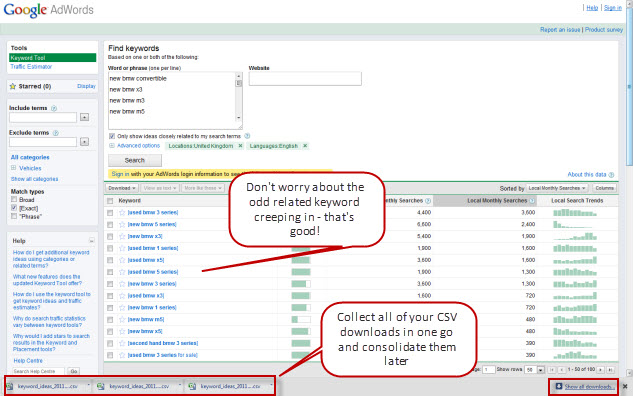This screenshot has width=633, height=396.
Task: Select all keywords with header checkbox
Action: point(110,201)
